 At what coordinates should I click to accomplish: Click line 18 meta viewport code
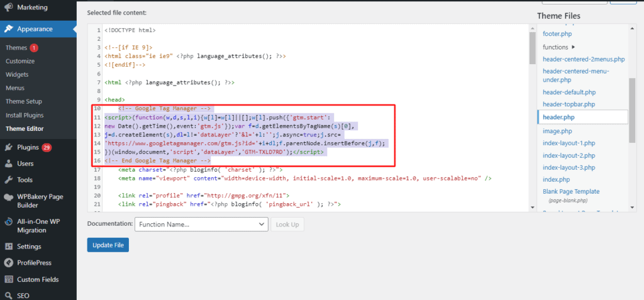coord(305,179)
